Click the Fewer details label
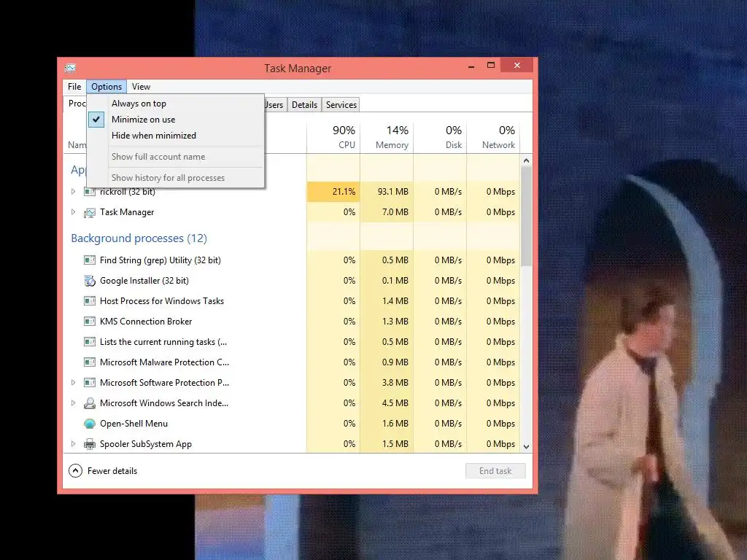The height and width of the screenshot is (560, 747). [x=112, y=471]
